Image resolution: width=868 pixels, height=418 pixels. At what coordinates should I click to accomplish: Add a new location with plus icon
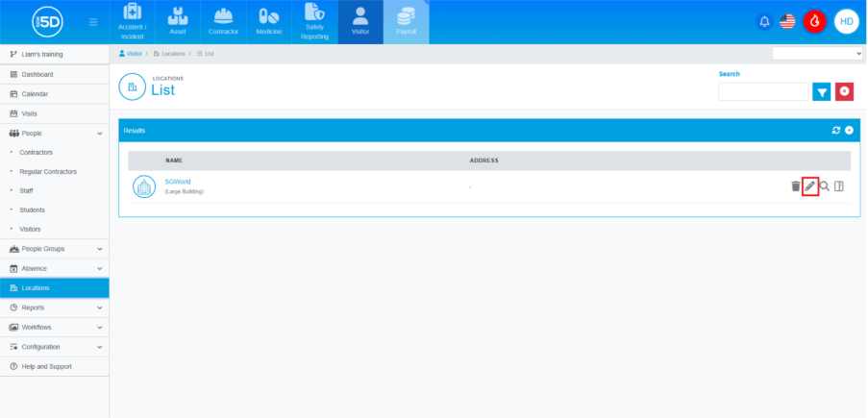coord(849,130)
